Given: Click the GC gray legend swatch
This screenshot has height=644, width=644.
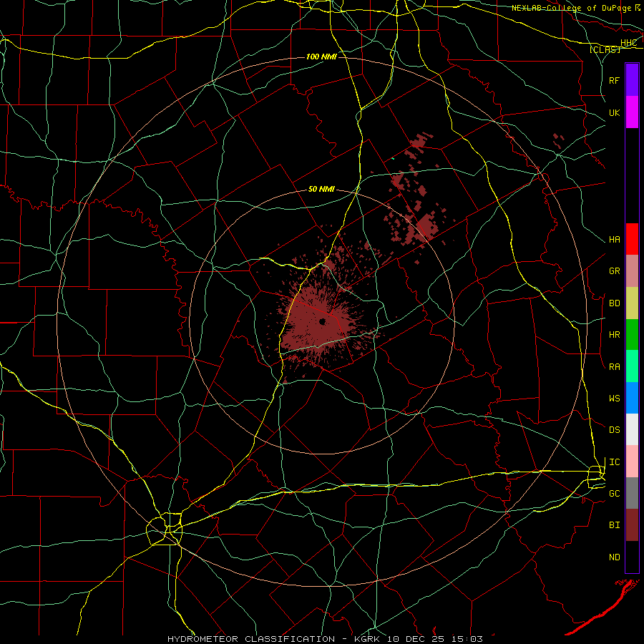Looking at the screenshot, I should (632, 493).
